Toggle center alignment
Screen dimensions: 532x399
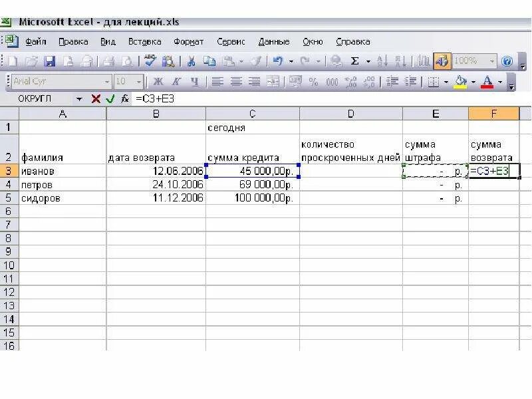236,81
